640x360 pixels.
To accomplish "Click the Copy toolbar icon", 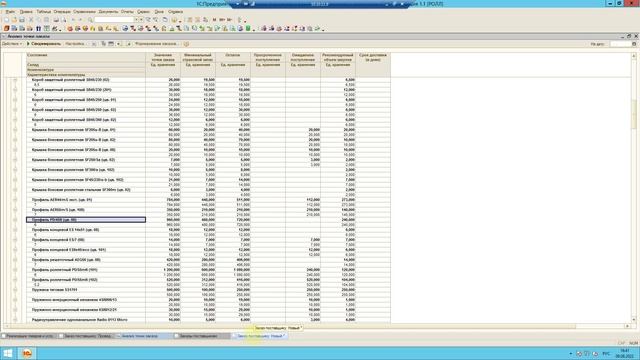I will (39, 20).
